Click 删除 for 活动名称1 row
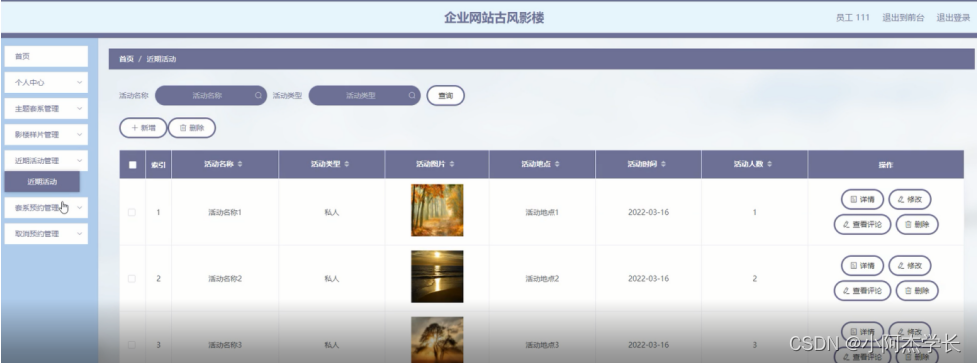This screenshot has height=363, width=977. [x=917, y=224]
